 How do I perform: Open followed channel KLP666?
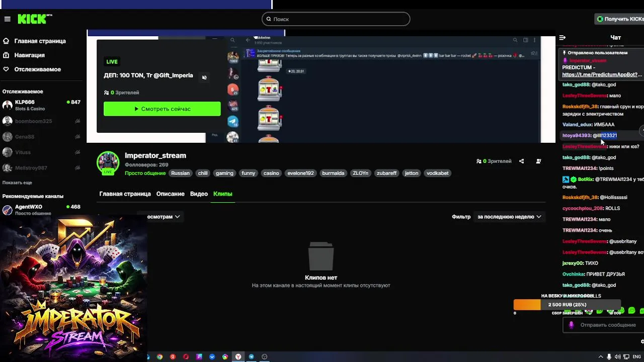coord(41,105)
